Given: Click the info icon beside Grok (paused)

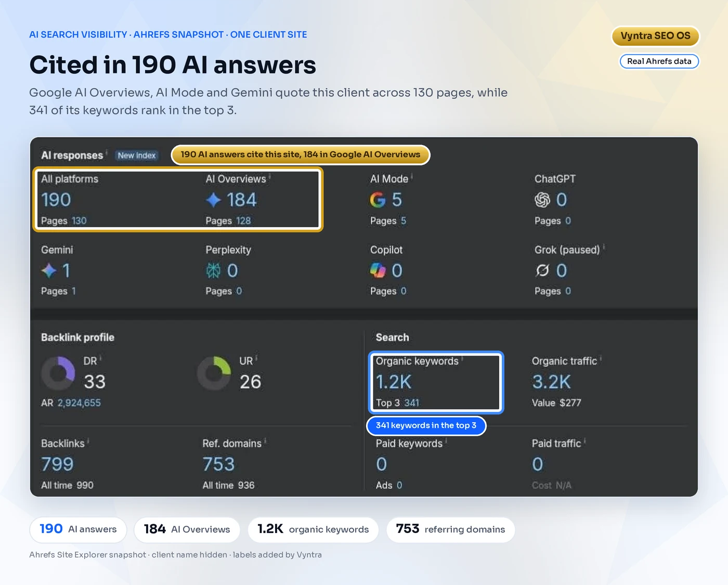Looking at the screenshot, I should 604,247.
